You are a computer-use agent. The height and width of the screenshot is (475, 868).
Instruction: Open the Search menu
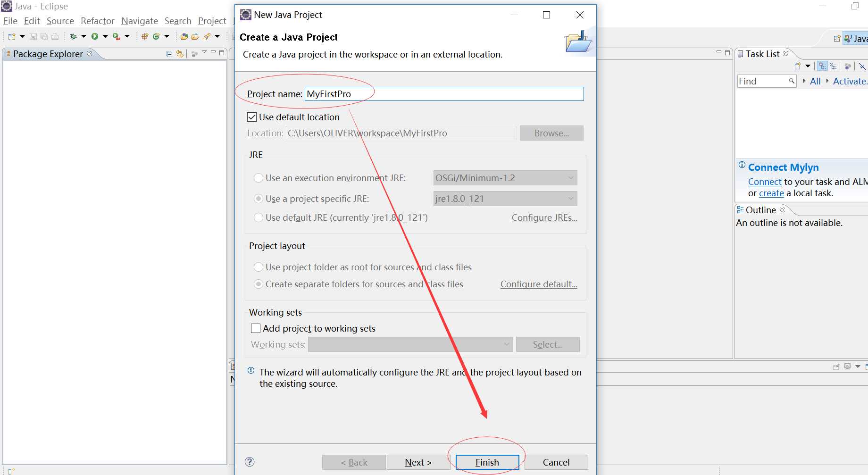tap(178, 21)
